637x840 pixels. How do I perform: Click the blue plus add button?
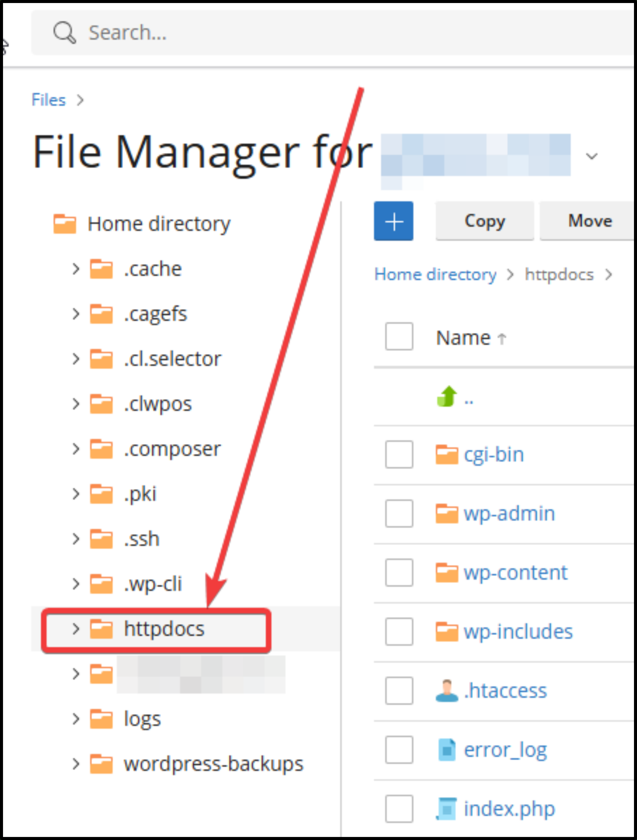click(x=393, y=221)
